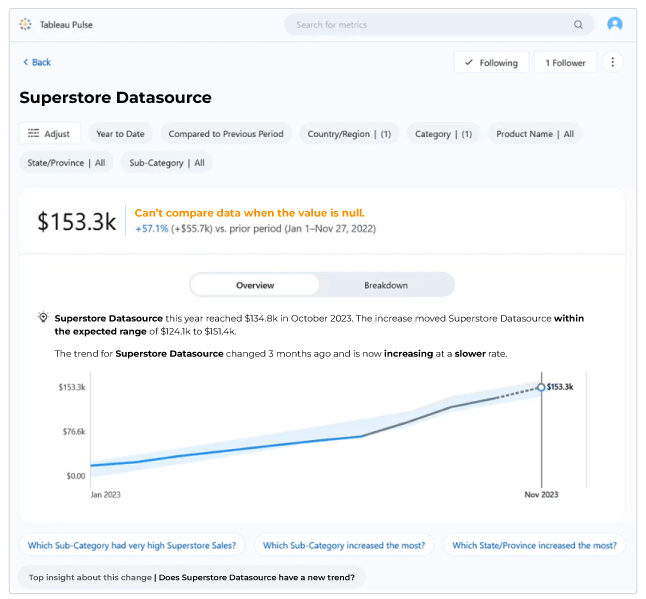The height and width of the screenshot is (599, 646).
Task: Ask which Sub-Category increased the most
Action: (344, 545)
